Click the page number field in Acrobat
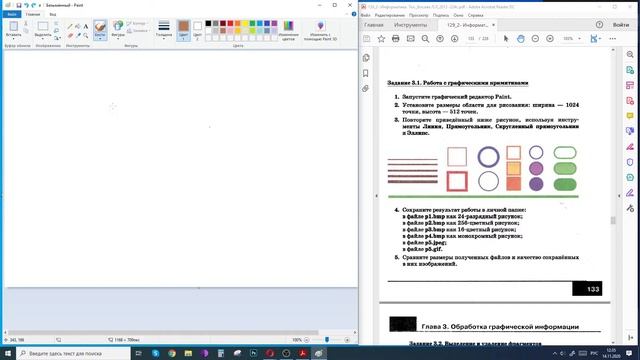The image size is (640, 360). pyautogui.click(x=471, y=39)
